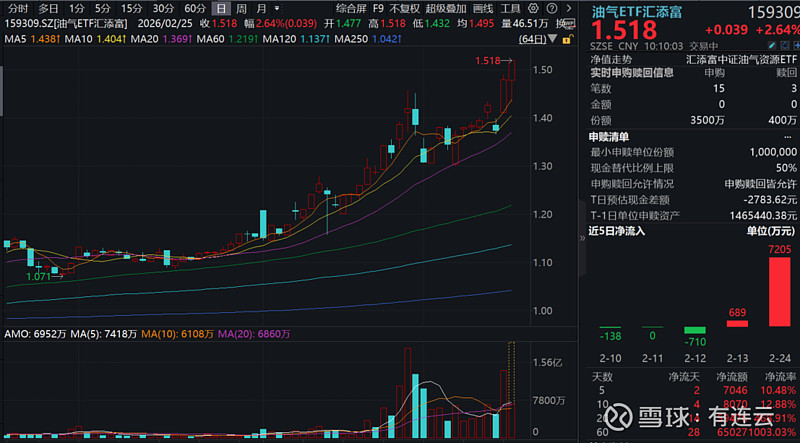Click the 油气ETF汇添富 title in quote panel
Image resolution: width=800 pixels, height=443 pixels.
point(636,11)
